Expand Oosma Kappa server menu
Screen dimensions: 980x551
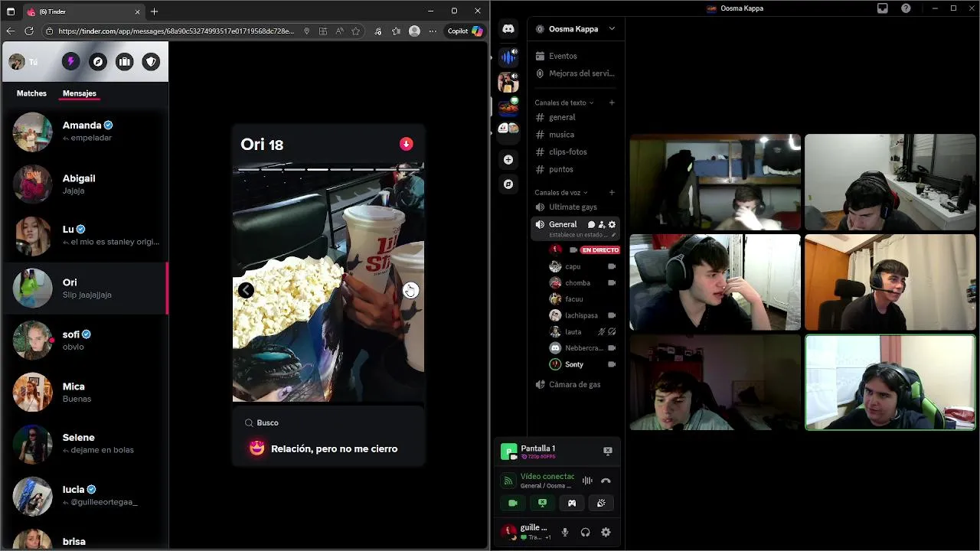pyautogui.click(x=576, y=29)
